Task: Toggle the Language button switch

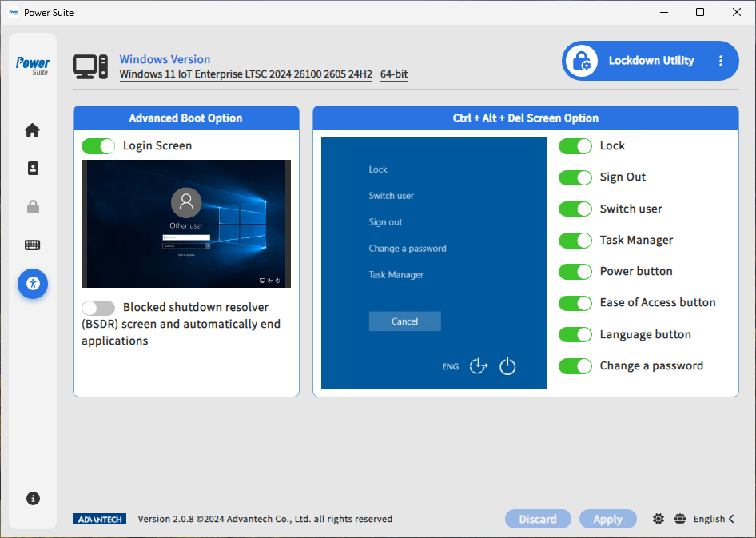Action: tap(575, 334)
